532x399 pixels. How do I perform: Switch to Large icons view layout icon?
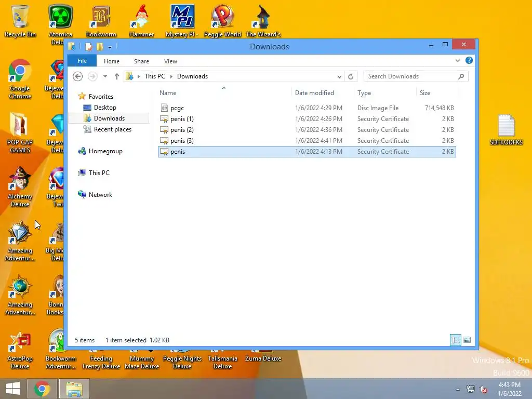coord(467,340)
